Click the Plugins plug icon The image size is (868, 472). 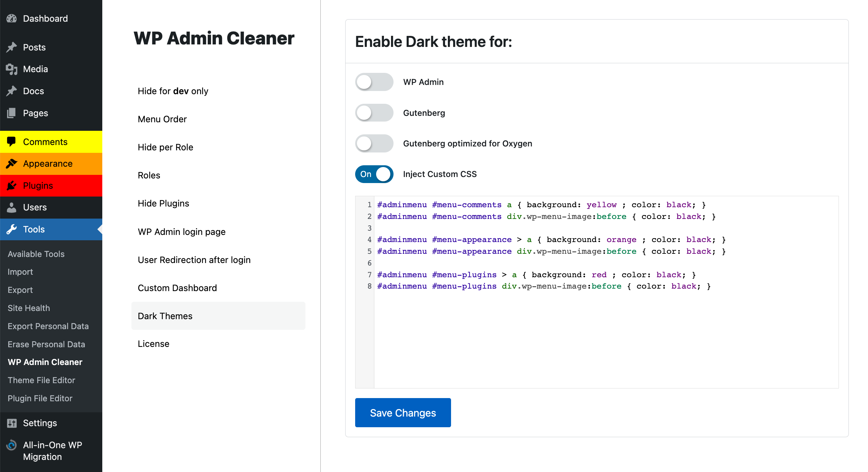tap(12, 186)
